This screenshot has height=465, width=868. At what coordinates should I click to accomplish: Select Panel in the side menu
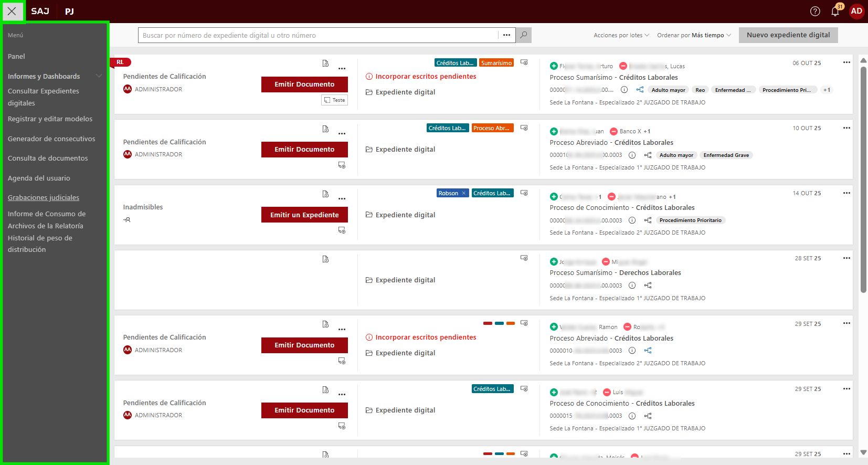pyautogui.click(x=16, y=56)
